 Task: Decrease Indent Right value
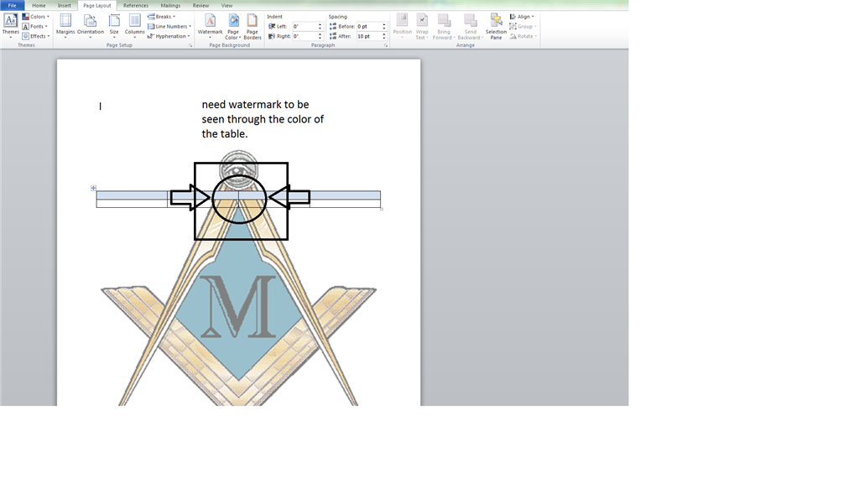(320, 38)
